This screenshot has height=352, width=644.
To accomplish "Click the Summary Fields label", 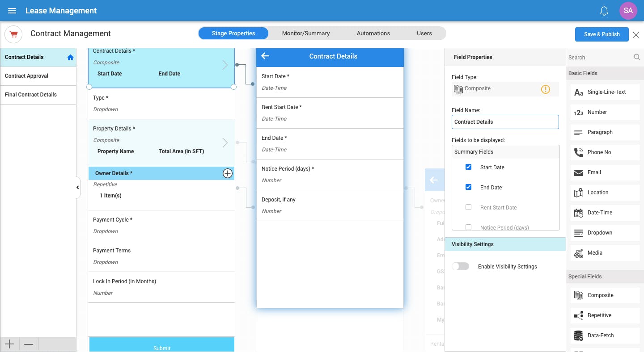I will [x=474, y=152].
